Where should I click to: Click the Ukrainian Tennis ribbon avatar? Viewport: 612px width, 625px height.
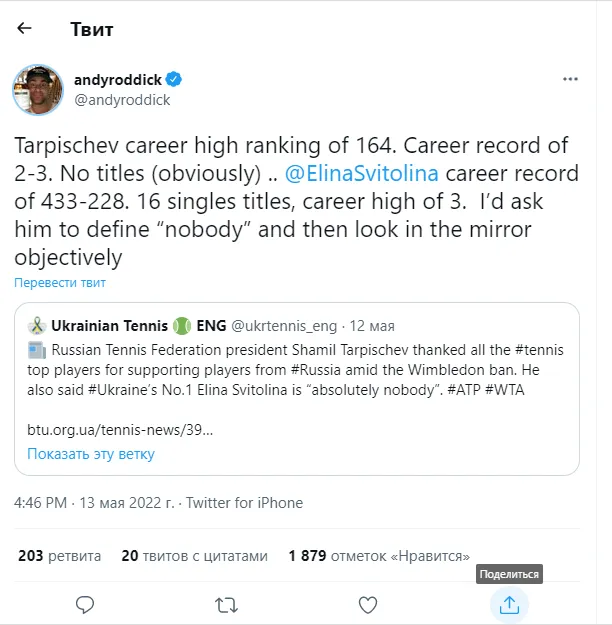(x=36, y=326)
